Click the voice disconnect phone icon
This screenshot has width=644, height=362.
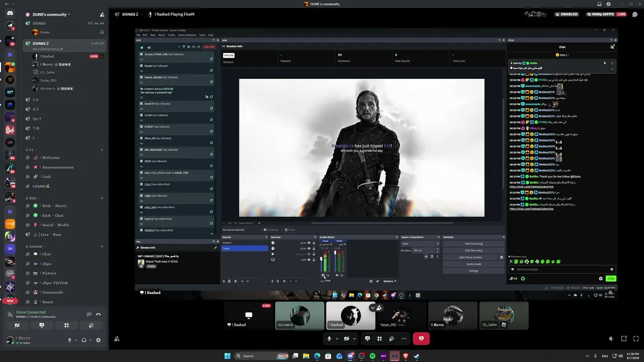coord(99,314)
